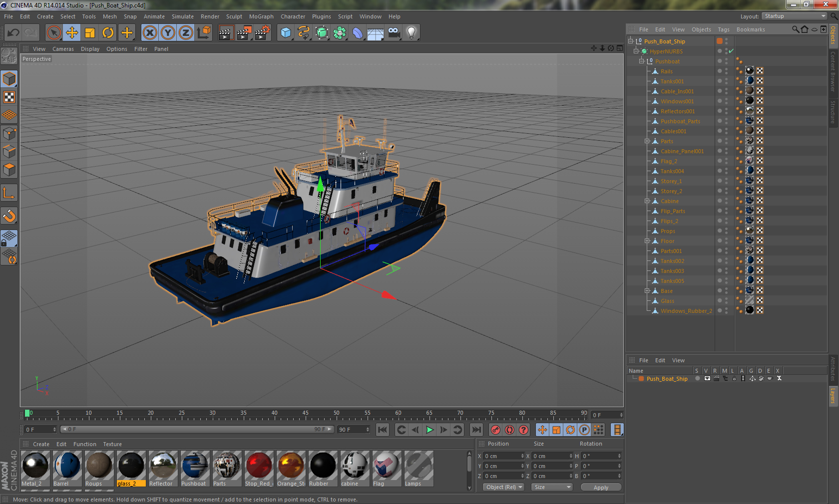The height and width of the screenshot is (504, 839).
Task: Open the spline tools icon
Action: point(304,33)
